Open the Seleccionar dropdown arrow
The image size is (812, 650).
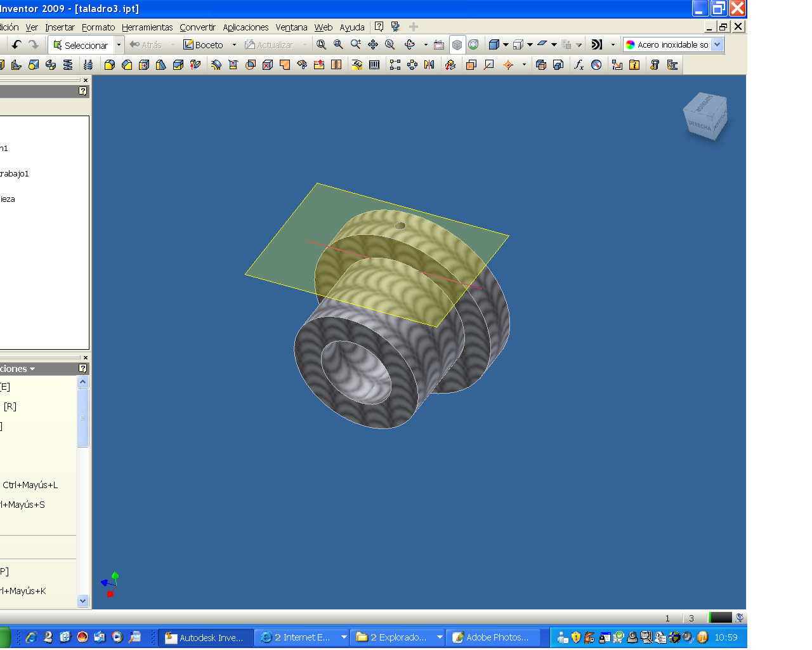(x=119, y=45)
